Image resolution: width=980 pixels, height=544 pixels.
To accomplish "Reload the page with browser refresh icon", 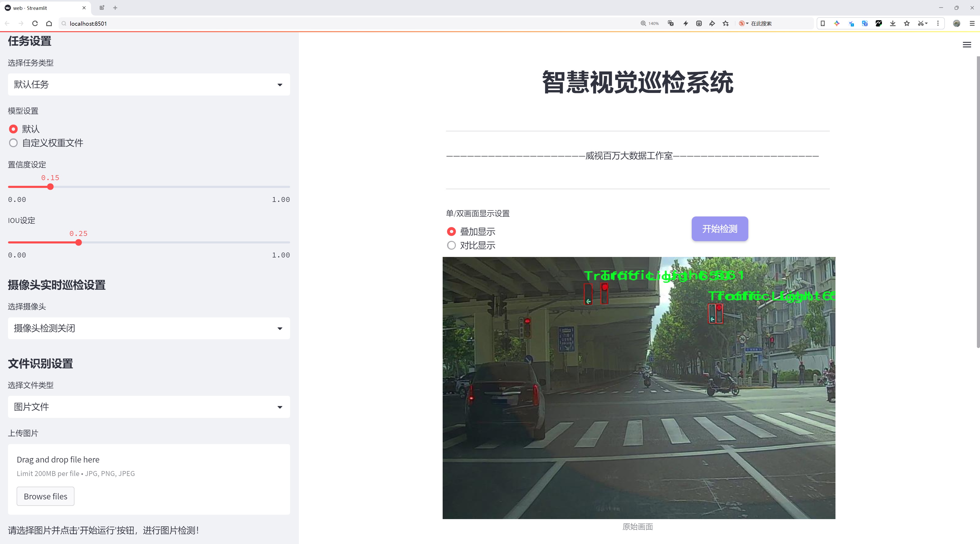I will pyautogui.click(x=35, y=24).
